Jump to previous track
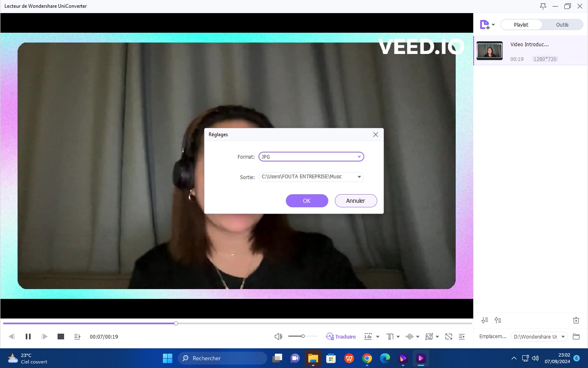Screen dimensions: 588x368 tap(11, 337)
